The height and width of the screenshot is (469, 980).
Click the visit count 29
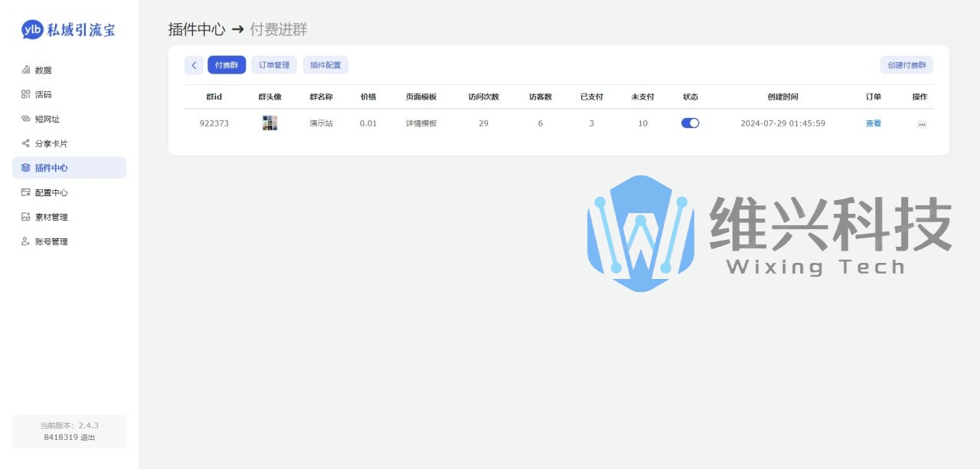483,123
